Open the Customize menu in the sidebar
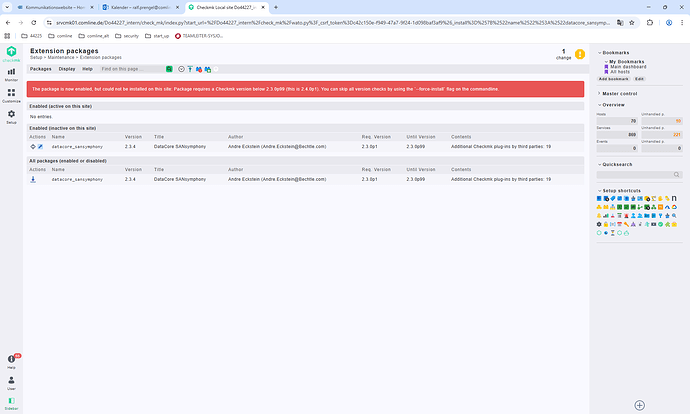 pyautogui.click(x=11, y=95)
